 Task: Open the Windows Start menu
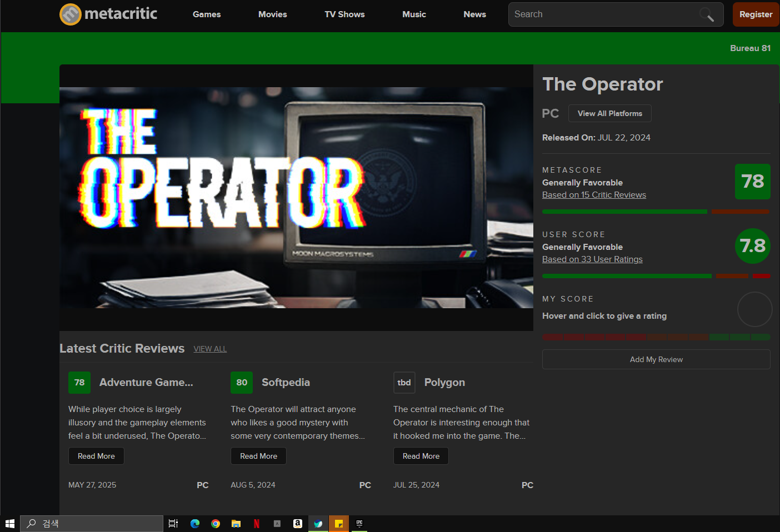10,524
